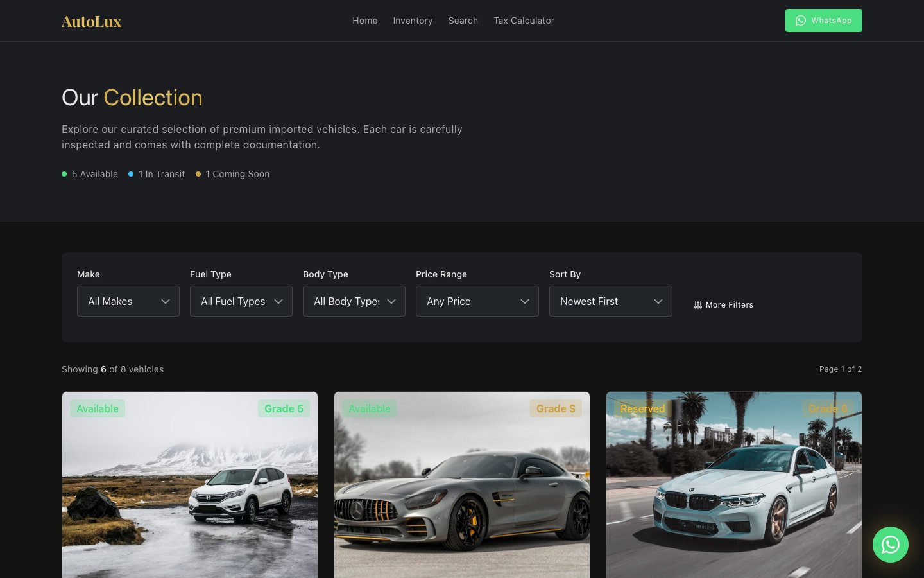Open the reserved BMW sedan listing image

tap(734, 485)
